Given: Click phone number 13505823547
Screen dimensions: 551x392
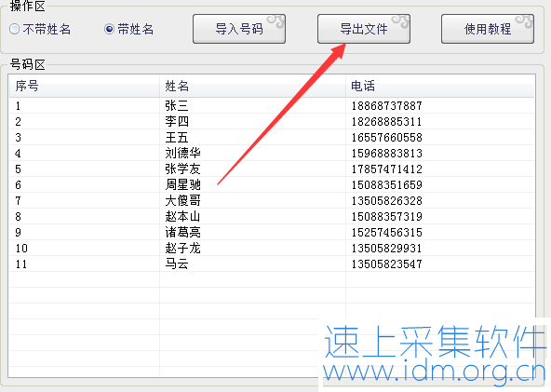Looking at the screenshot, I should pos(386,264).
